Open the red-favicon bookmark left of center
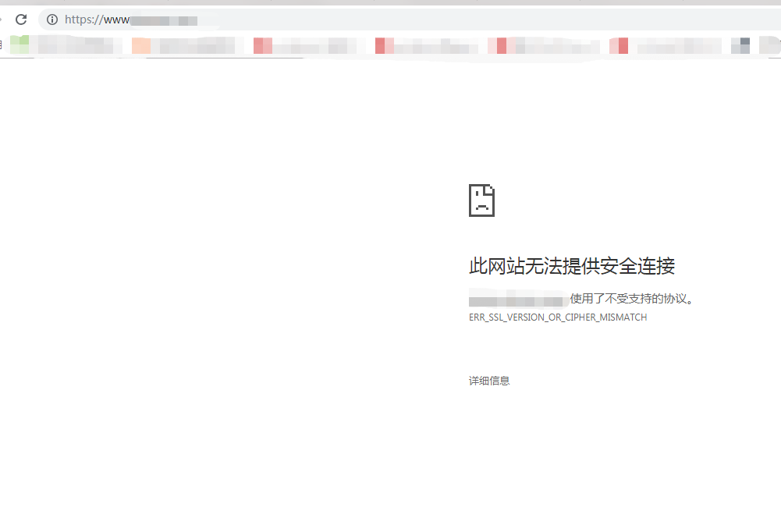The image size is (781, 532). tap(304, 45)
